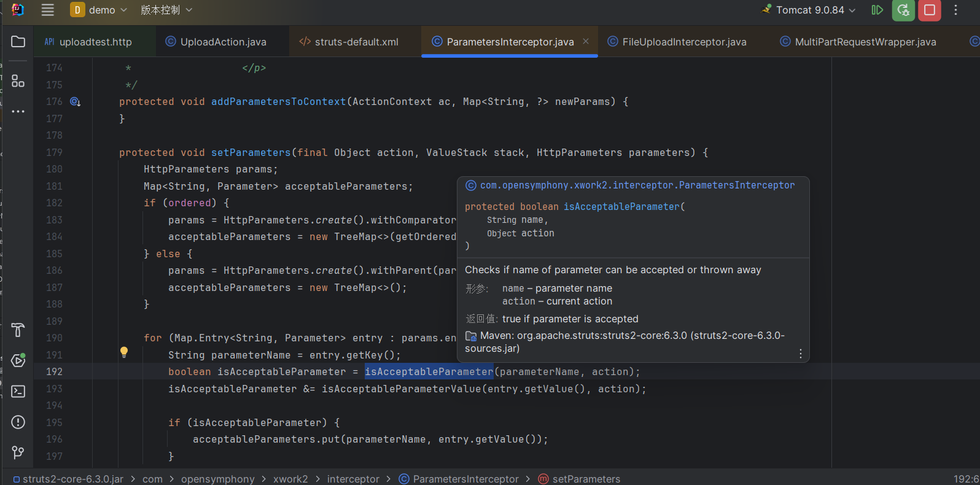Open the 版本控制 version control dropdown
Screen dimensions: 980x485
click(x=166, y=10)
